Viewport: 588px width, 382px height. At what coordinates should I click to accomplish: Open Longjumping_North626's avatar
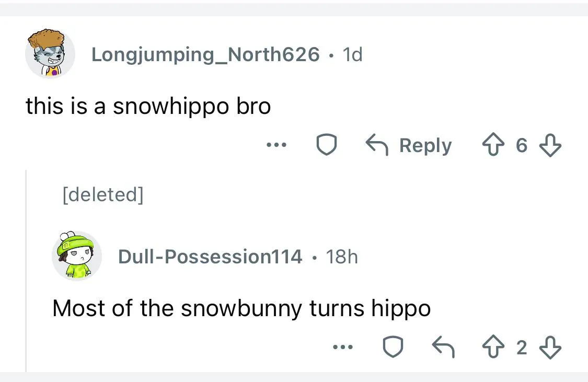(50, 53)
